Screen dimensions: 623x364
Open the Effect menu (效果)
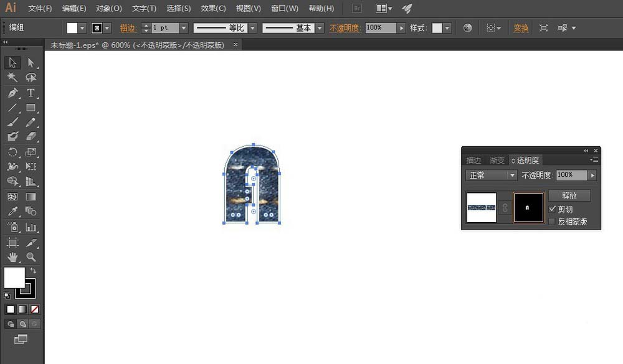click(213, 8)
